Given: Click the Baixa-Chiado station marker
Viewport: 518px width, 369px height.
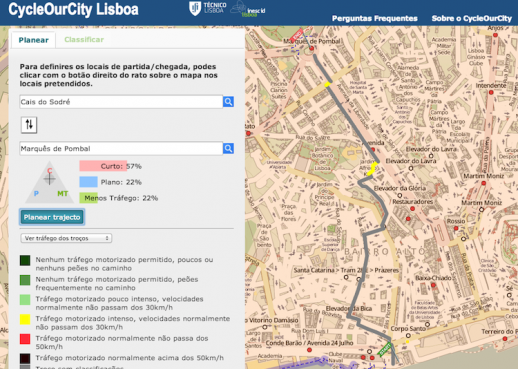Looking at the screenshot, I should [x=433, y=285].
